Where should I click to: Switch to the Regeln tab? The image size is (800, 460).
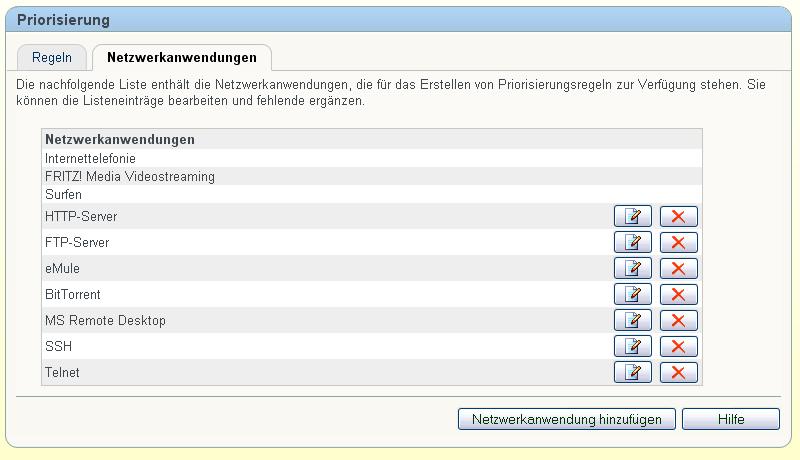[52, 57]
